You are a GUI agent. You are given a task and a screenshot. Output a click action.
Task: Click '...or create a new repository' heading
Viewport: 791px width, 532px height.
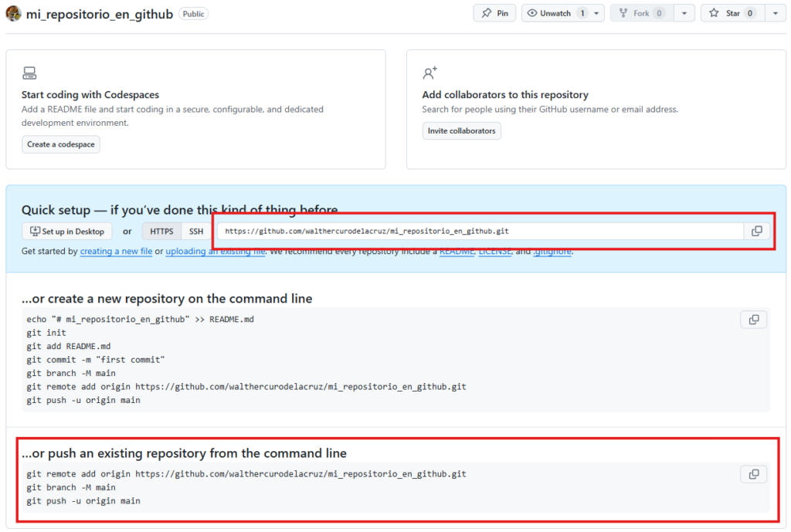point(167,299)
